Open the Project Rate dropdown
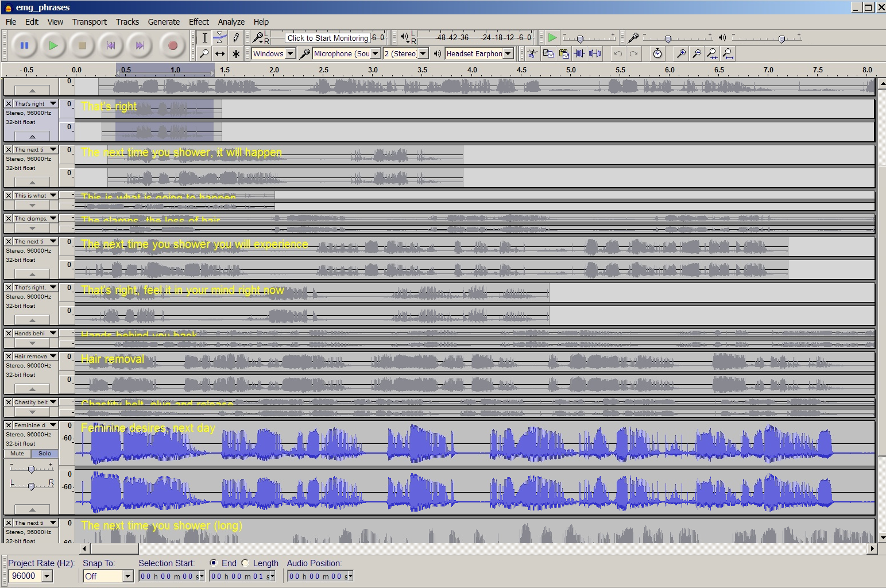Viewport: 886px width, 588px height. pos(47,576)
